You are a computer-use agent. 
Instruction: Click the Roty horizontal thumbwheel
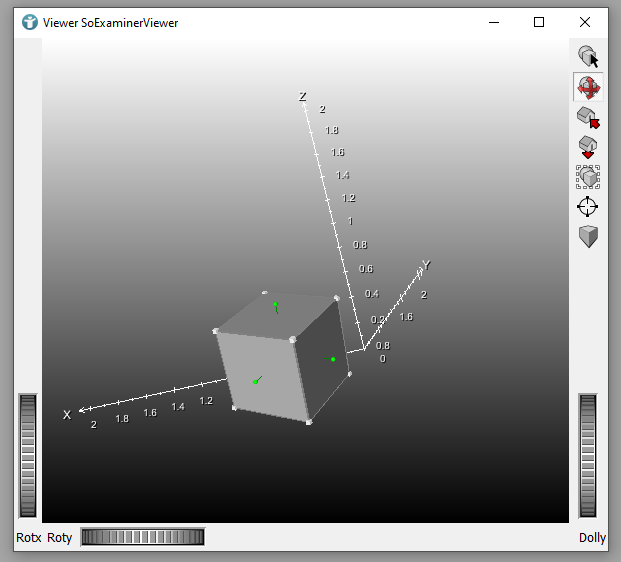tap(142, 537)
